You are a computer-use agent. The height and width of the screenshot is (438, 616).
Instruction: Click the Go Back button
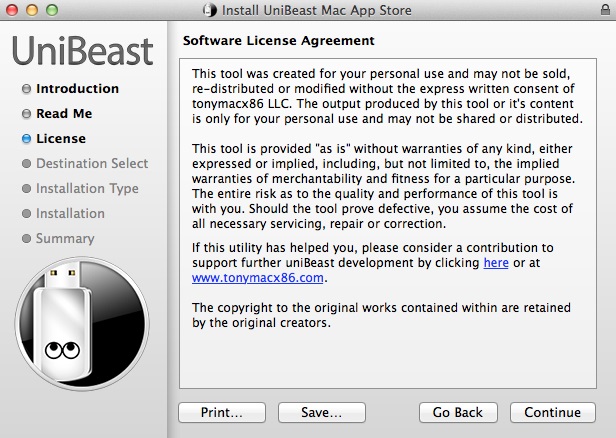point(458,412)
